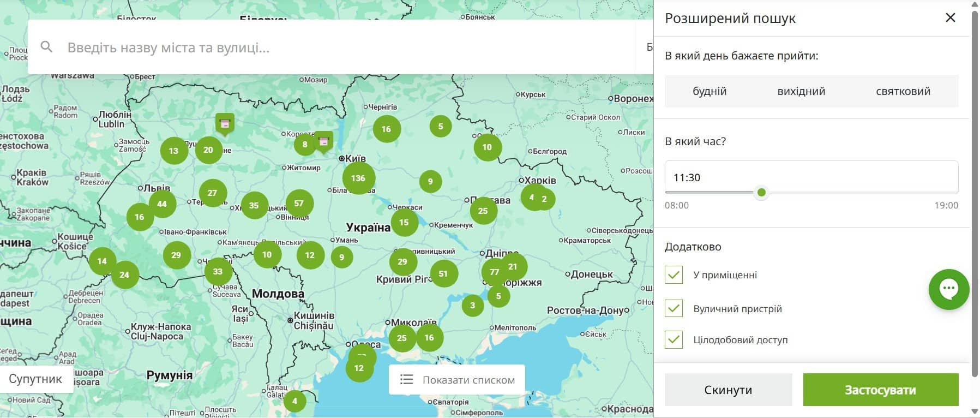This screenshot has height=418, width=980.
Task: Open the green chat bubble widget
Action: (948, 289)
